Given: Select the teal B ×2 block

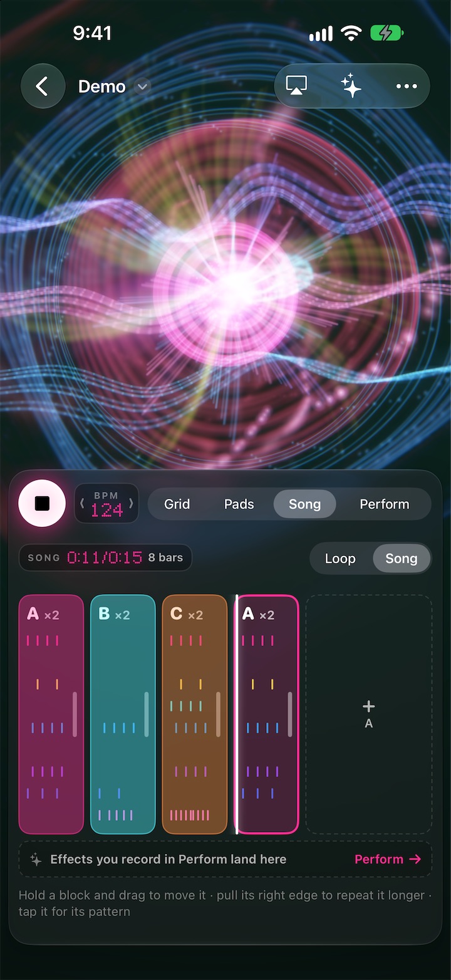Looking at the screenshot, I should (123, 714).
